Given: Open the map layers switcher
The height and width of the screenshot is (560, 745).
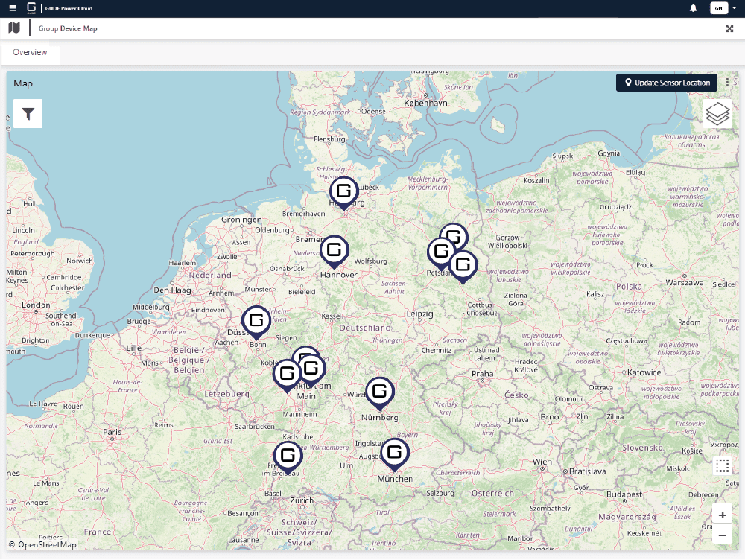Looking at the screenshot, I should click(x=717, y=113).
